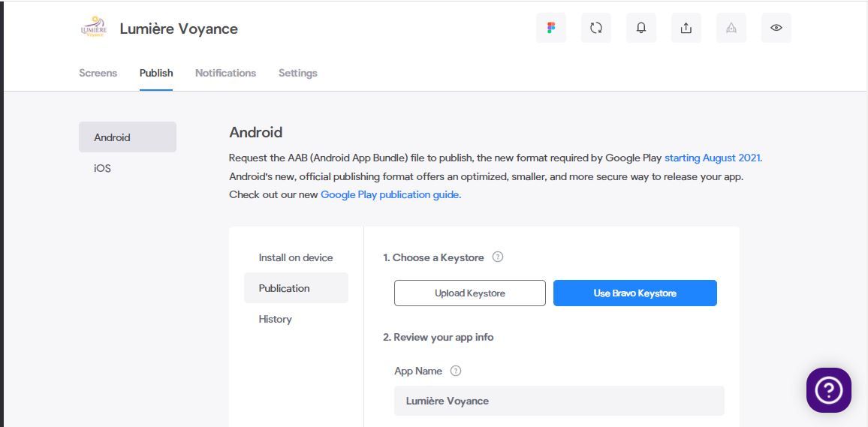The width and height of the screenshot is (868, 427).
Task: Open the Google Play publication guide link
Action: [390, 194]
